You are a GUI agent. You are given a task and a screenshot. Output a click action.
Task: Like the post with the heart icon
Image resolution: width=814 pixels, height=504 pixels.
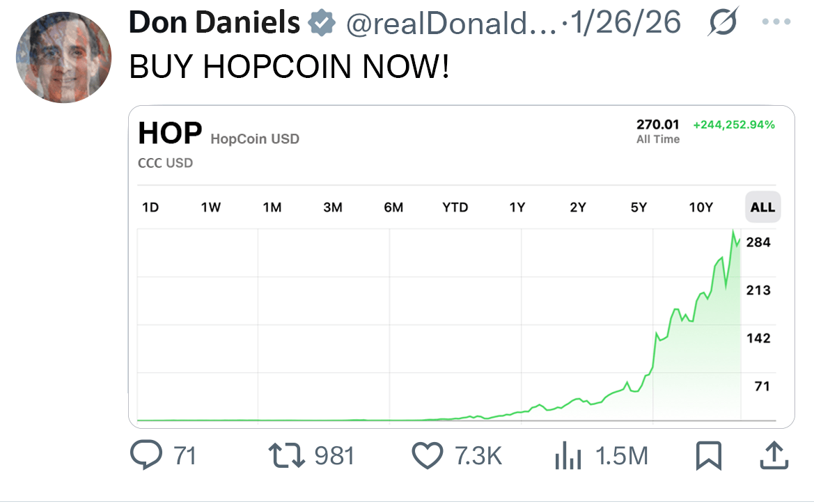[x=428, y=455]
